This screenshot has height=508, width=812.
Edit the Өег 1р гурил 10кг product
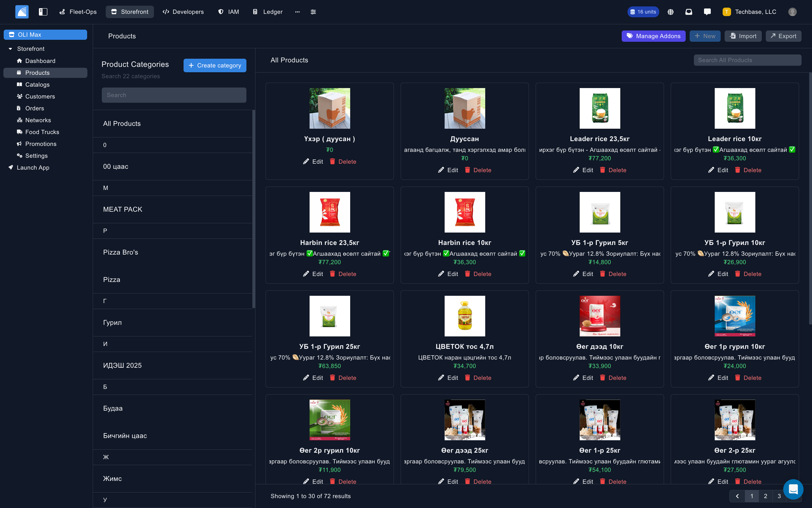[x=718, y=378]
